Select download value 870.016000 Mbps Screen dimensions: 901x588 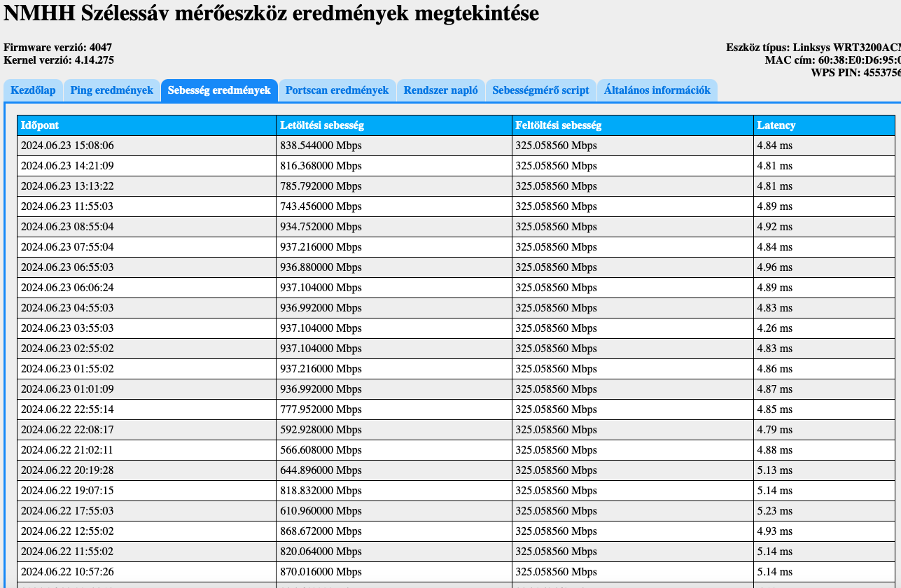click(321, 572)
